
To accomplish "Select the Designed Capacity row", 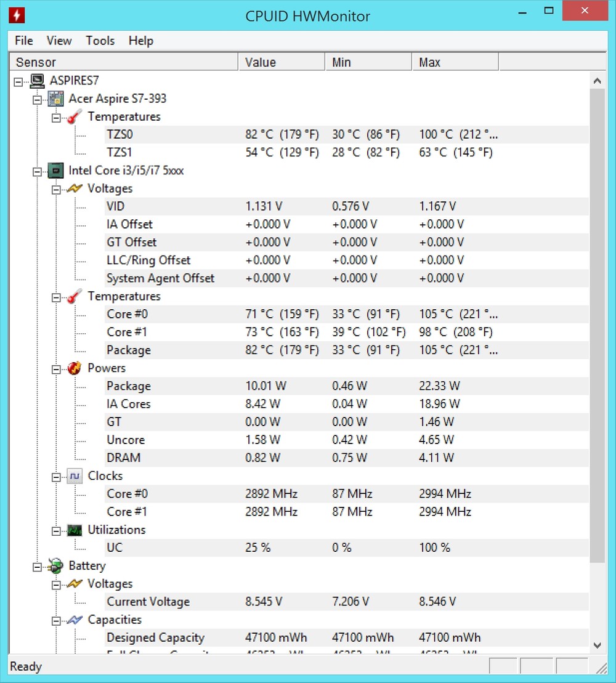I will pyautogui.click(x=347, y=637).
